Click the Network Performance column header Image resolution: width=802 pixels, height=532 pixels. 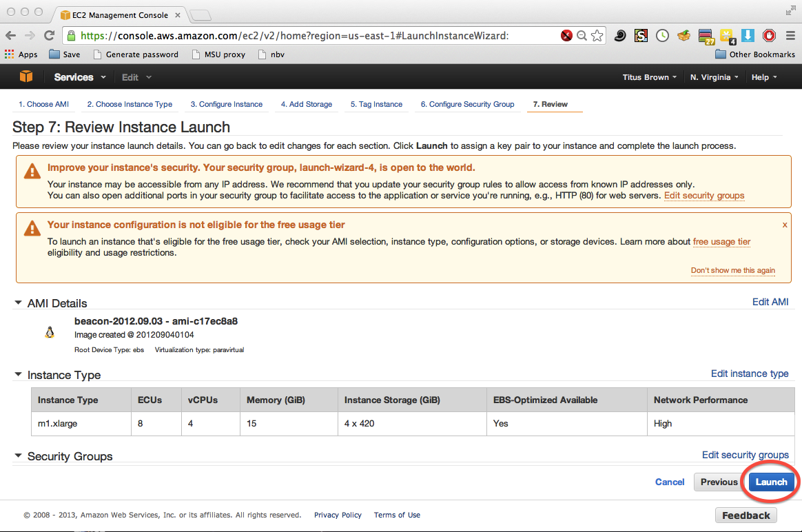coord(721,400)
